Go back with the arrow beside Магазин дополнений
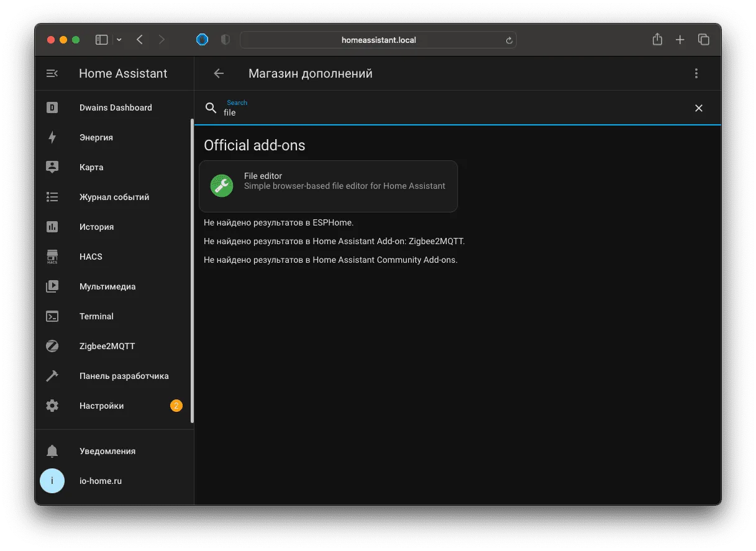The height and width of the screenshot is (551, 756). [219, 73]
